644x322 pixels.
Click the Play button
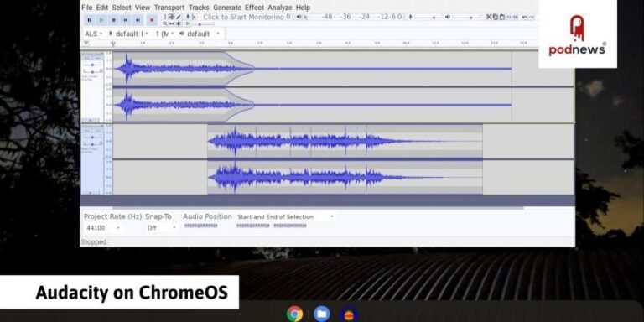coord(101,20)
